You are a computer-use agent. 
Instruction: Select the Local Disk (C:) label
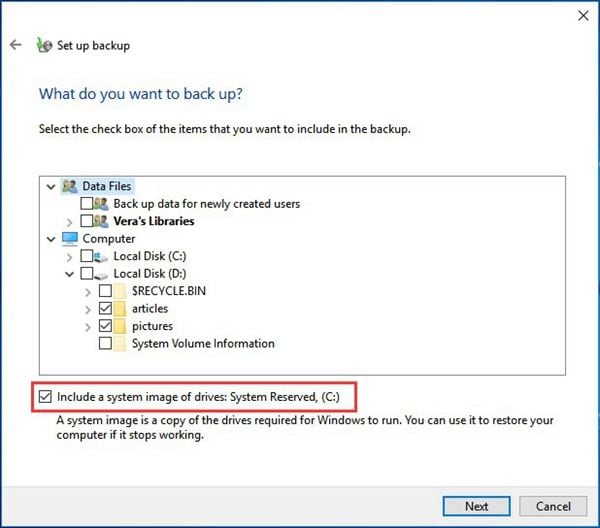[150, 256]
